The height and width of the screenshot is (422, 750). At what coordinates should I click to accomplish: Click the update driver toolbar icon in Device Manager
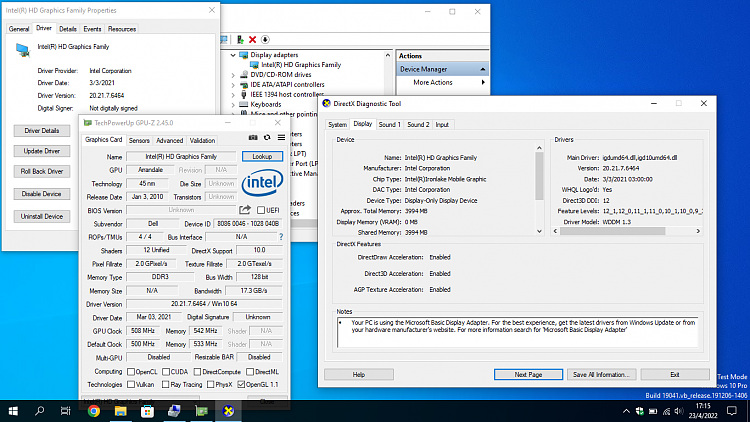tap(240, 40)
